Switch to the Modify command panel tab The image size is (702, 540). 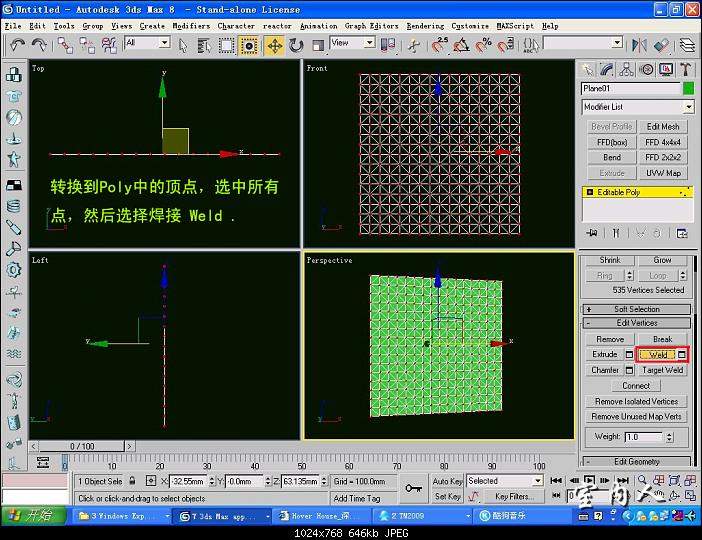(607, 69)
